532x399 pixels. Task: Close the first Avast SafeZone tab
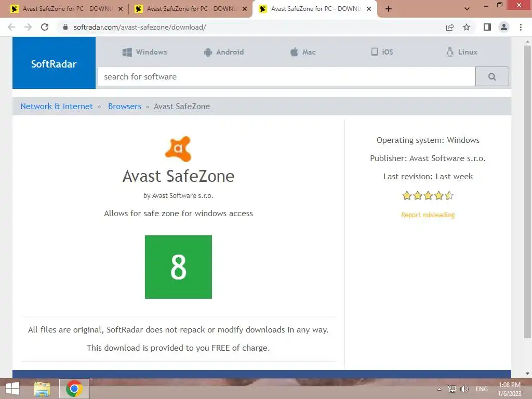121,9
